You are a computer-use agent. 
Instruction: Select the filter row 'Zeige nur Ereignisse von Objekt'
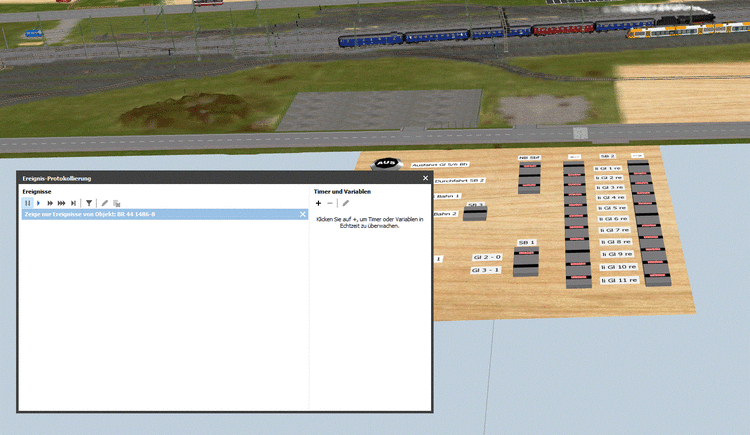pyautogui.click(x=165, y=214)
